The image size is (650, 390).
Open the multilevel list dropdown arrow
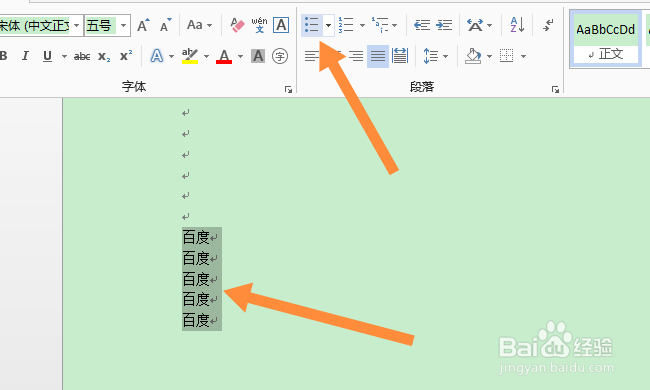(x=394, y=25)
